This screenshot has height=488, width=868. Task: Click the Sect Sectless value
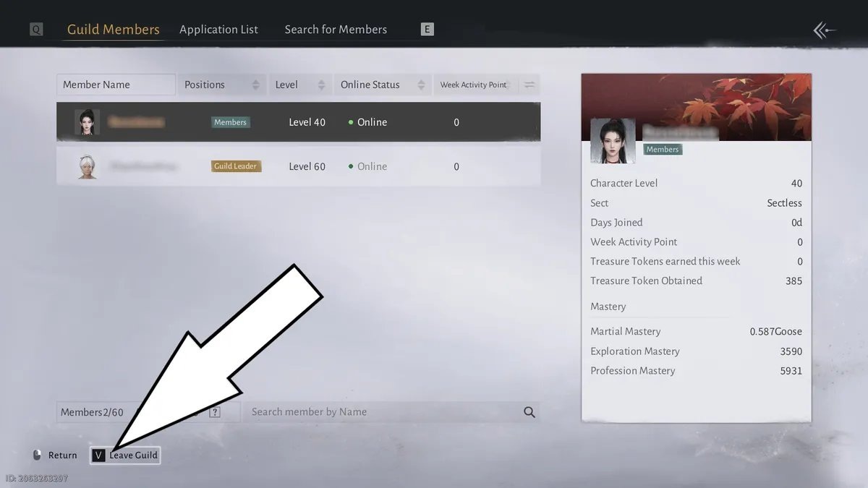click(x=785, y=203)
